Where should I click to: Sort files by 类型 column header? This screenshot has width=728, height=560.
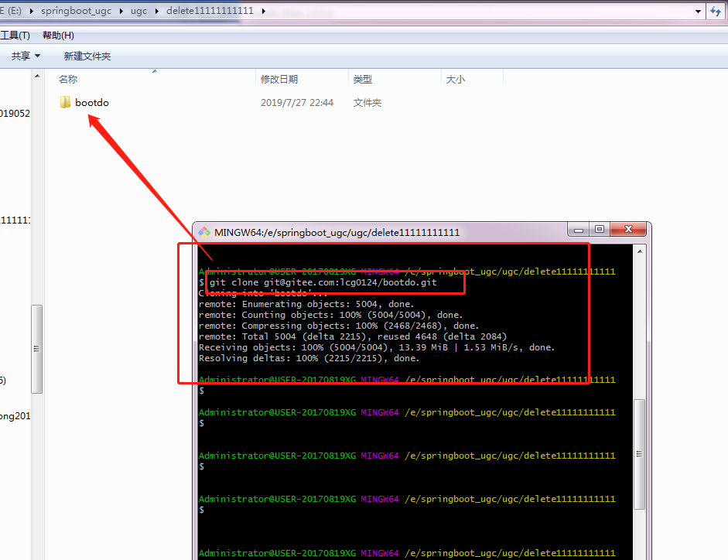click(x=363, y=80)
